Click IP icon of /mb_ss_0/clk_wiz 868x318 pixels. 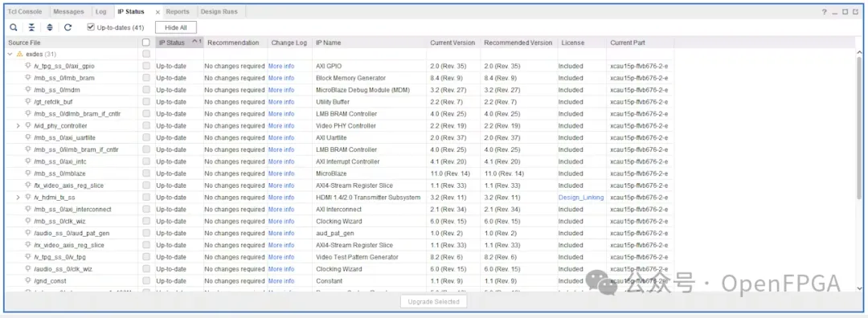point(29,221)
